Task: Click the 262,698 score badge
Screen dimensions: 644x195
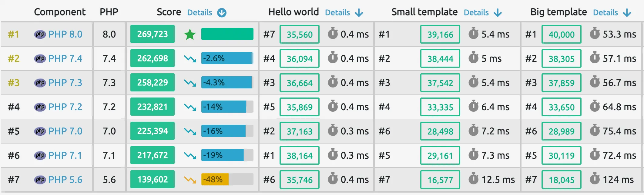Action: (x=153, y=58)
